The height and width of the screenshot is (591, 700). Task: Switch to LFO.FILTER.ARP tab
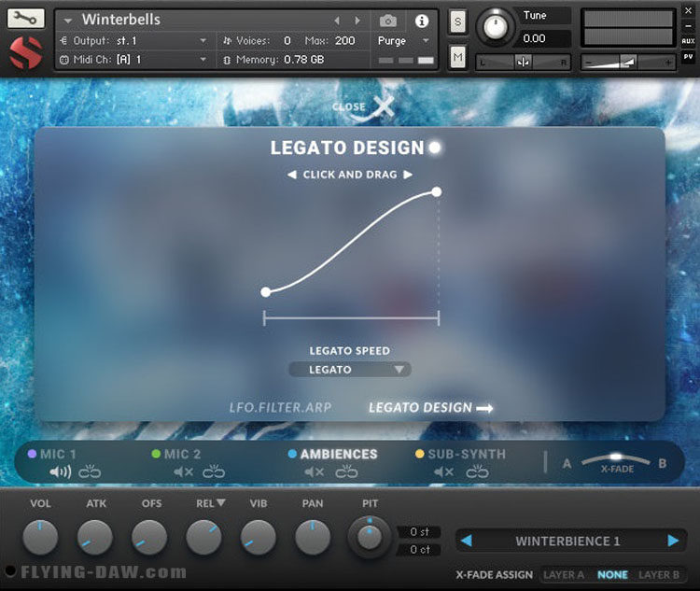(280, 407)
